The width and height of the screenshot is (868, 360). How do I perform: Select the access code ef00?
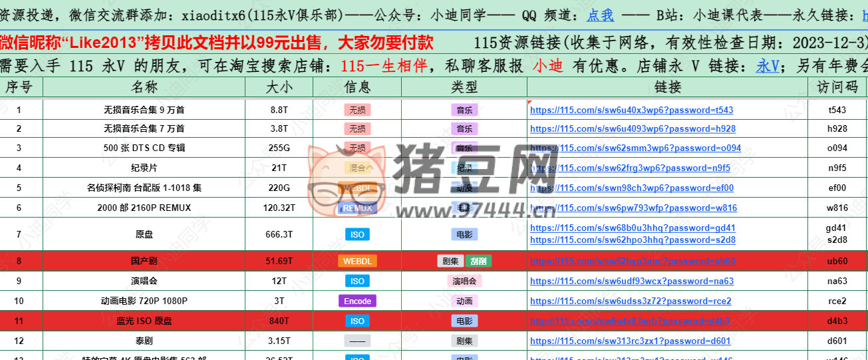837,188
